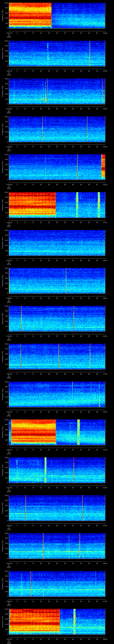Click the spectrogram panel starting at 5:40:00
This screenshot has height=644, width=114.
click(x=57, y=357)
